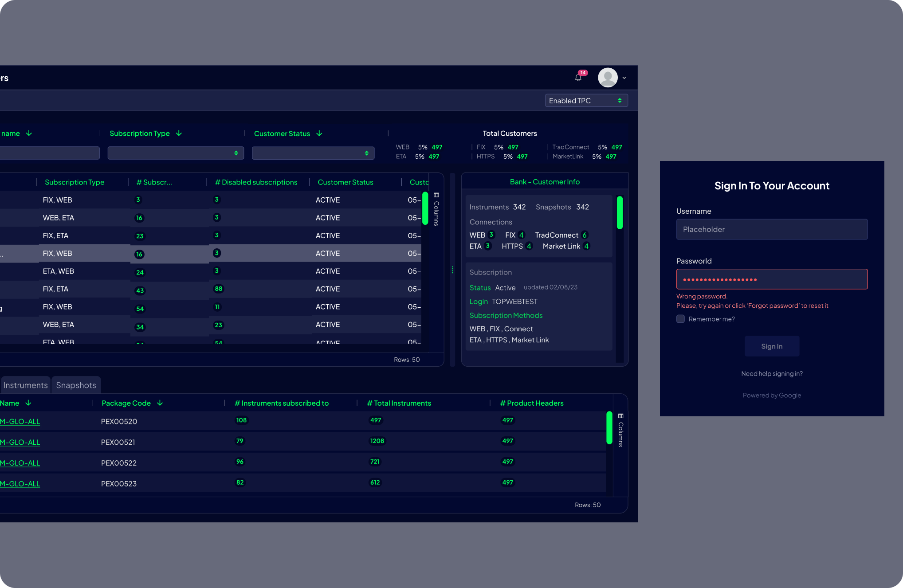Sort by Customer Status arrow icon
Screen dimensions: 903x588
click(319, 133)
